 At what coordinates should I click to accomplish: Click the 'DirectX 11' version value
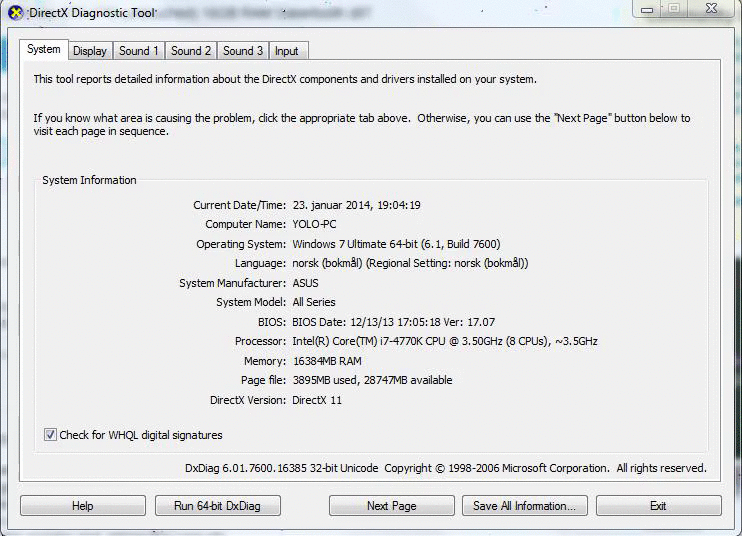coord(317,400)
